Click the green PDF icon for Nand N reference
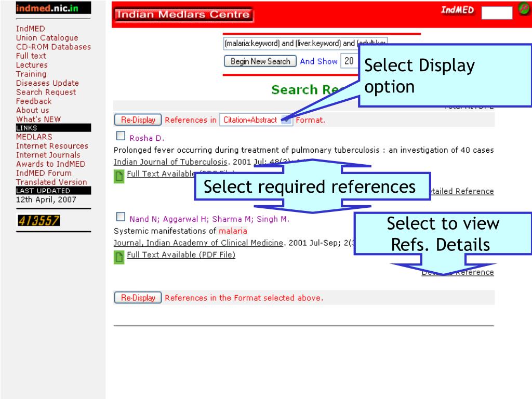 point(119,258)
